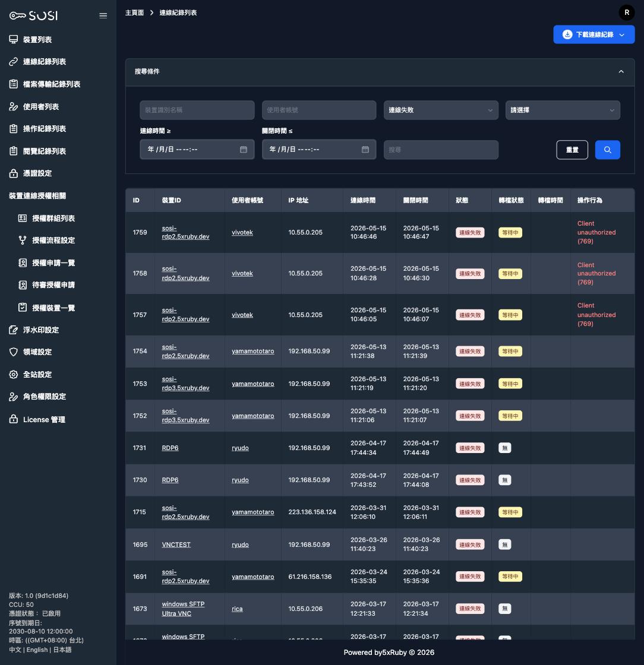This screenshot has height=665, width=644.
Task: Switch language to 日本語 in the footer
Action: tap(62, 650)
